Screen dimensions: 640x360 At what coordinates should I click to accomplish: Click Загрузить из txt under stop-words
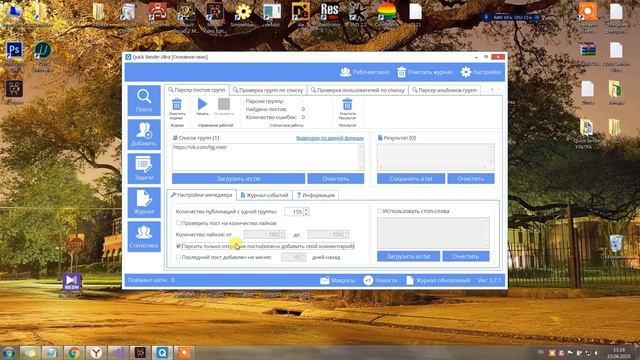click(x=409, y=256)
